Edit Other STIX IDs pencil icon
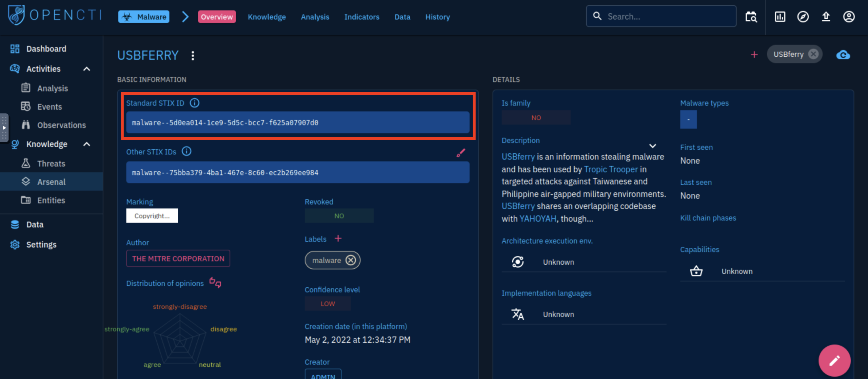 [x=460, y=153]
